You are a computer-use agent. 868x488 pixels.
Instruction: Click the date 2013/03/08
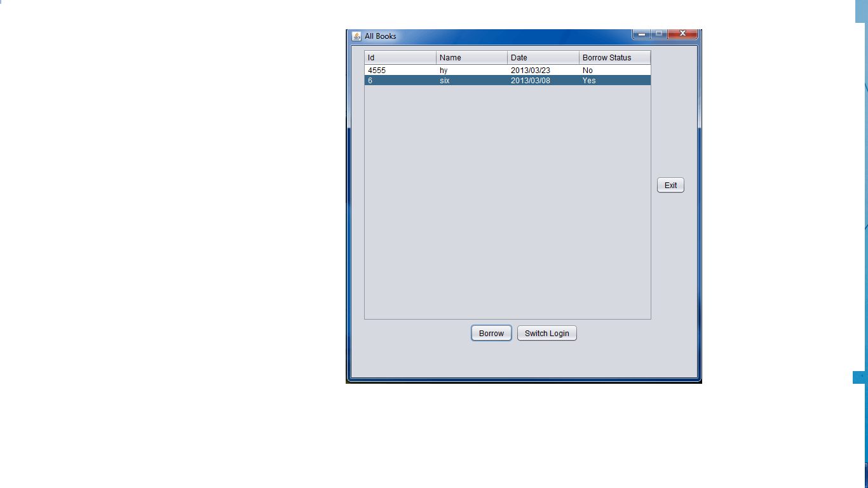(x=543, y=80)
